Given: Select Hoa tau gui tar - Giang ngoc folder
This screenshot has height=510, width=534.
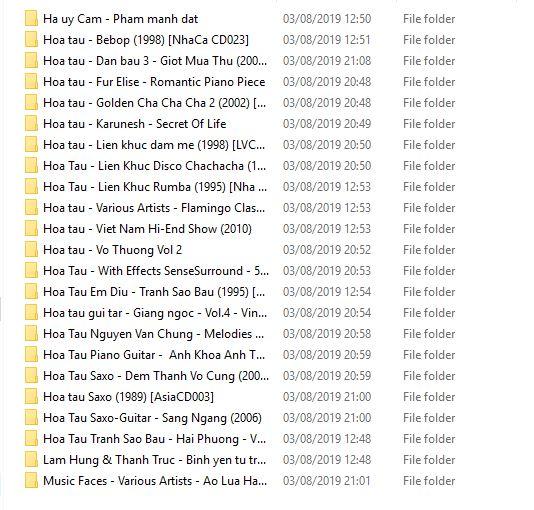Looking at the screenshot, I should [155, 313].
